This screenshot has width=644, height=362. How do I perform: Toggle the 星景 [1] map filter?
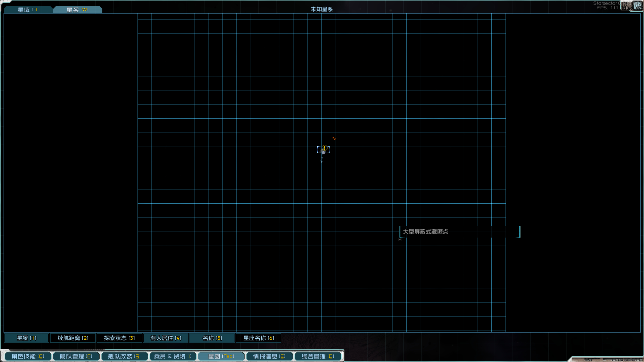tap(26, 338)
